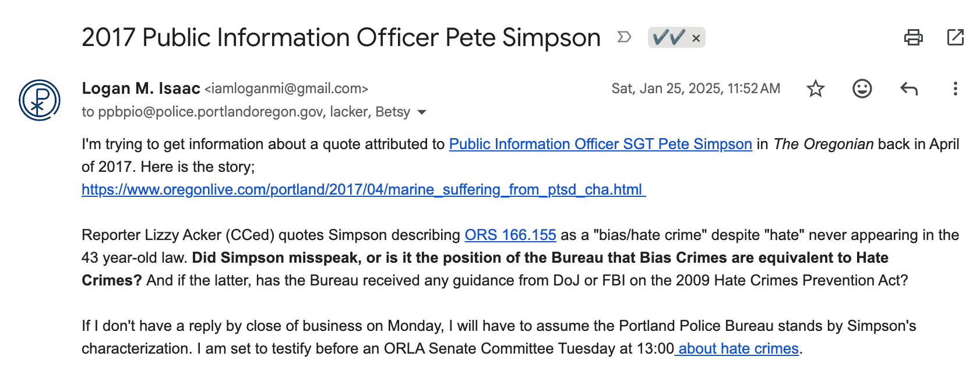Open the Public Information Officer SGT Pete Simpson link
This screenshot has width=980, height=374.
click(601, 144)
